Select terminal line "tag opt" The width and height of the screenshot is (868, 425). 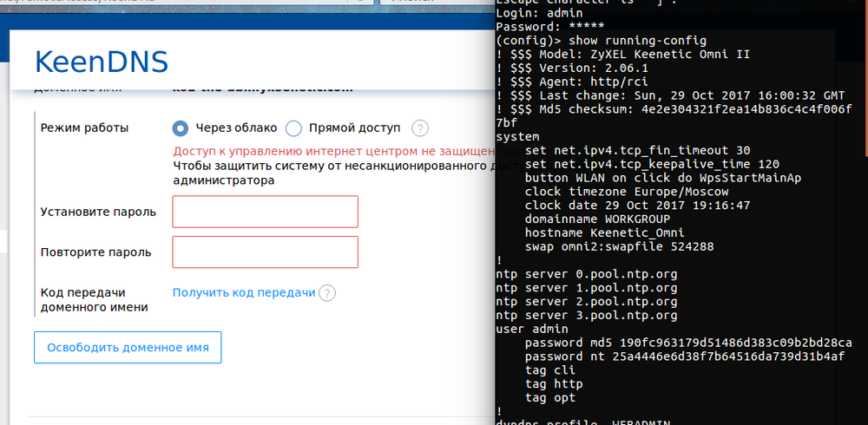point(550,397)
